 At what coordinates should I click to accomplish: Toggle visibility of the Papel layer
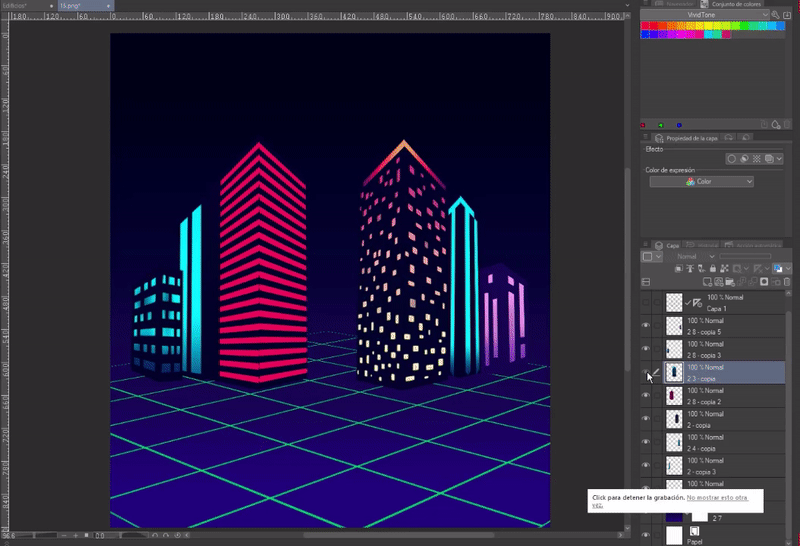pos(645,536)
